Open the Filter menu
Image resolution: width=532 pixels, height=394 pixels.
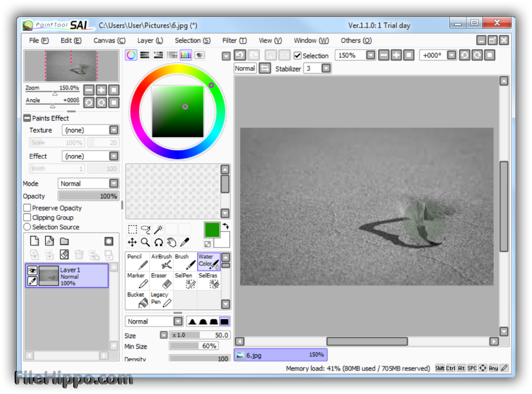pos(234,41)
